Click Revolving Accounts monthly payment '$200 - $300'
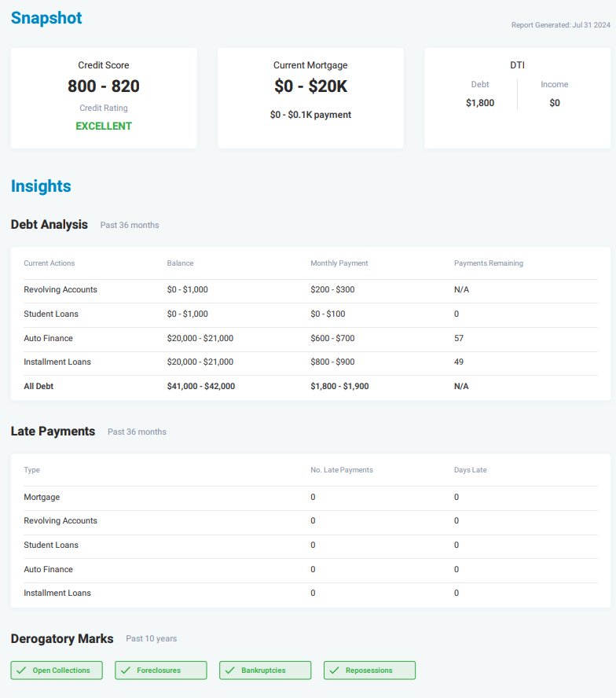This screenshot has height=698, width=616. tap(332, 289)
